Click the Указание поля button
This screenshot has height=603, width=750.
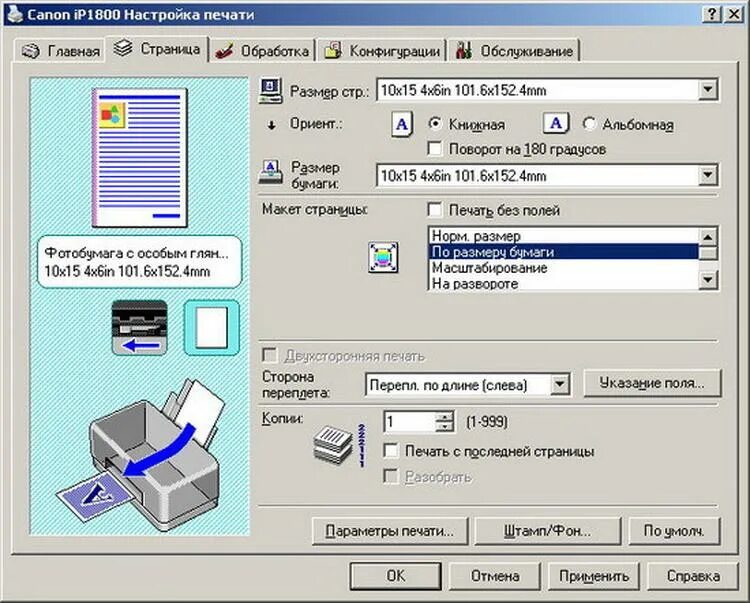[x=652, y=383]
